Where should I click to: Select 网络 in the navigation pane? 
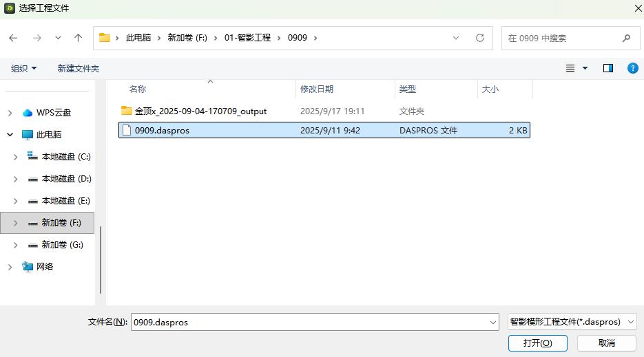click(x=45, y=267)
